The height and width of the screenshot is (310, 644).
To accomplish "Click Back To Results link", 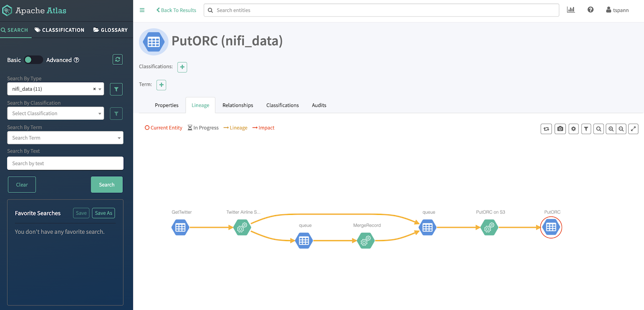I will point(176,10).
